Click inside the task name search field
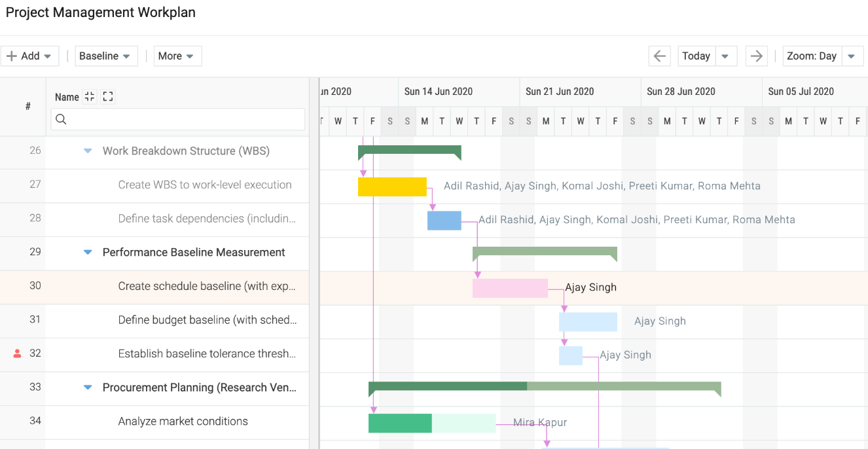This screenshot has height=449, width=868. point(177,119)
